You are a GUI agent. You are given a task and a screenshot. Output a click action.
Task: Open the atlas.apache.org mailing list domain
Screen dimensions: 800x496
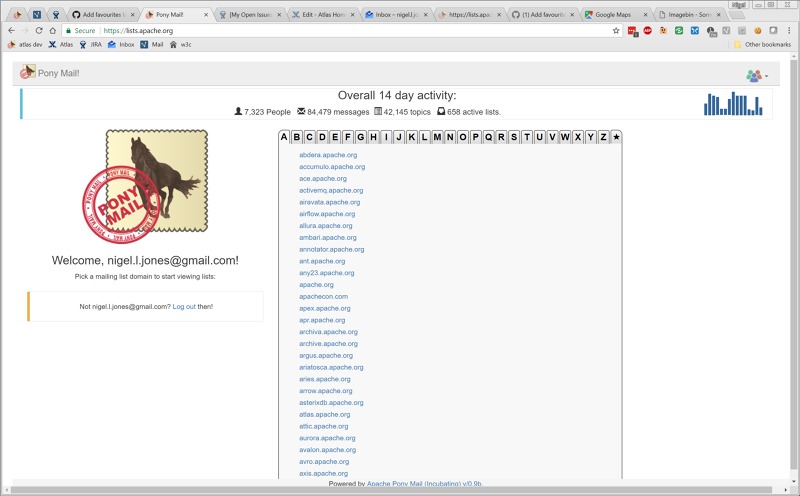[x=324, y=414]
